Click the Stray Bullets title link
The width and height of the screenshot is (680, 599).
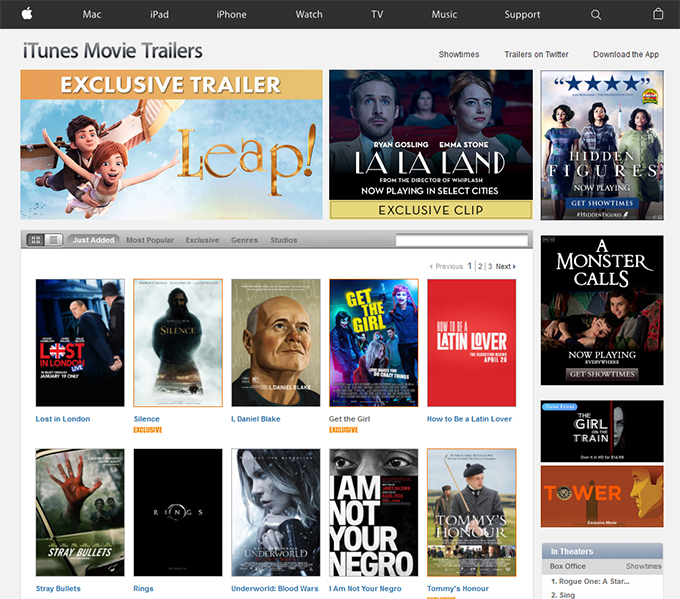pos(58,589)
